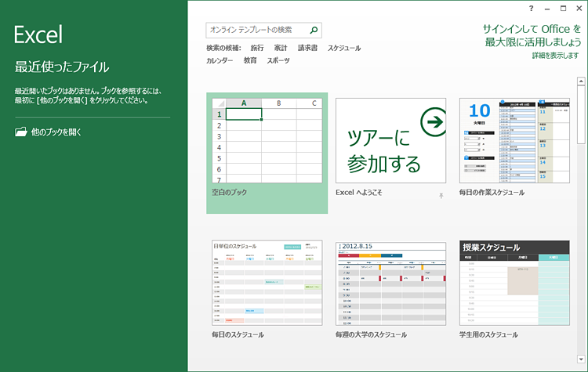Click the folder icon beside 他のブックを開く

(21, 132)
